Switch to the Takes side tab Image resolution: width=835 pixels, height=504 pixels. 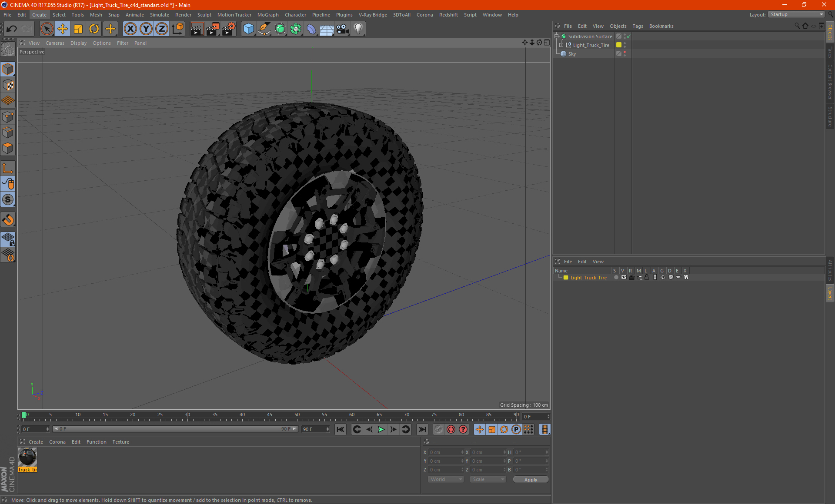point(830,52)
